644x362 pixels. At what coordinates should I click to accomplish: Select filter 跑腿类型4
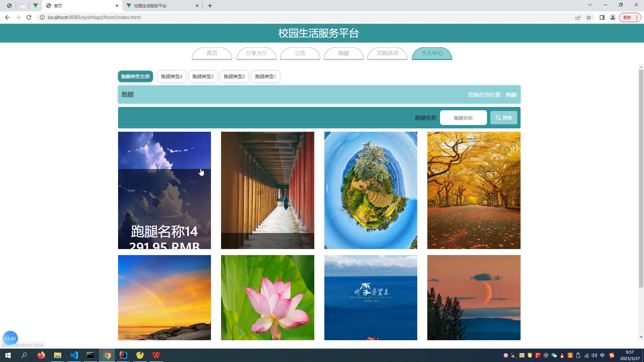click(x=171, y=76)
